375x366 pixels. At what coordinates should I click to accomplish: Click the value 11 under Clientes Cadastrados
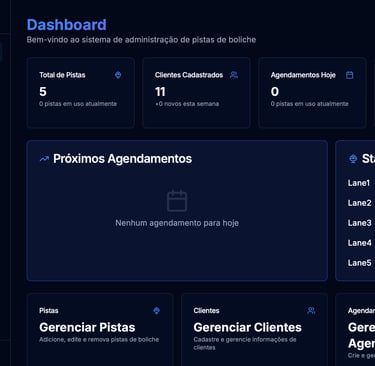(160, 92)
